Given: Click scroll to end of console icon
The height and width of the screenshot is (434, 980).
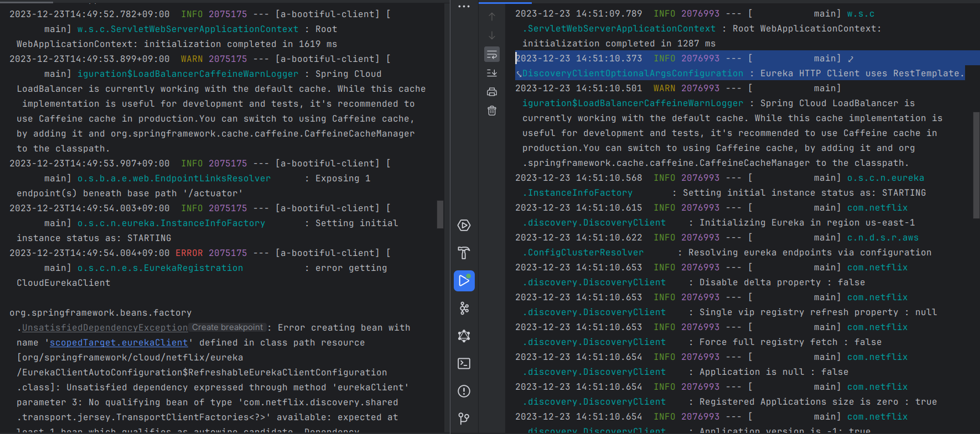Looking at the screenshot, I should (492, 73).
